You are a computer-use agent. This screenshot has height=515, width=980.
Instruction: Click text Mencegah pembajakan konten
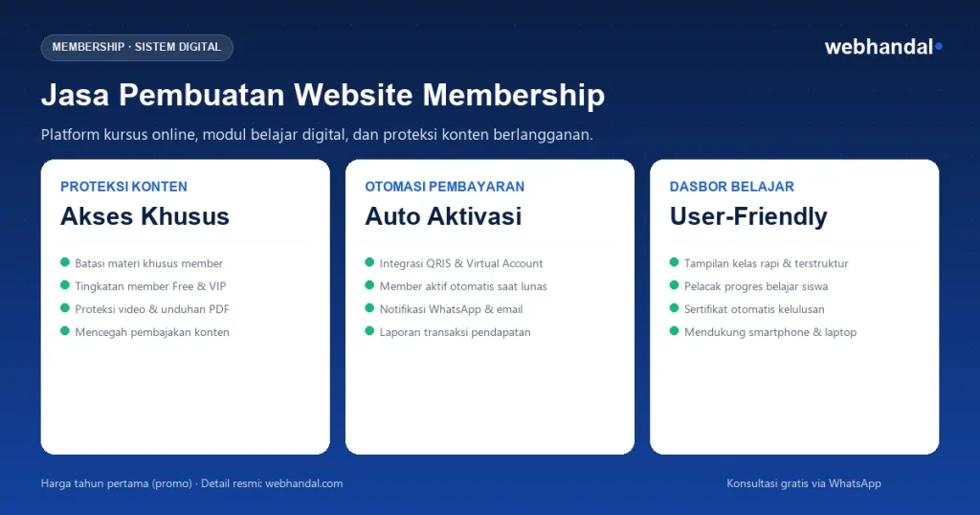152,332
